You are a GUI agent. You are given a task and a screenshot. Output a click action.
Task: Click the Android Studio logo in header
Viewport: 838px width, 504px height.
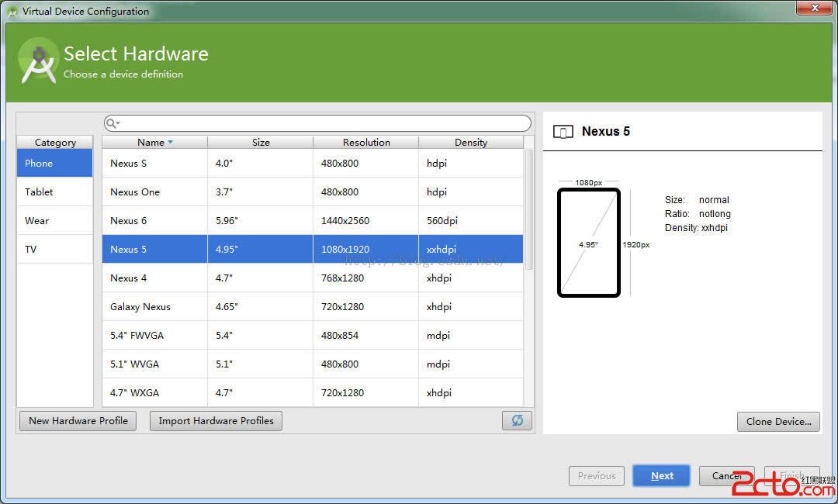[x=38, y=61]
